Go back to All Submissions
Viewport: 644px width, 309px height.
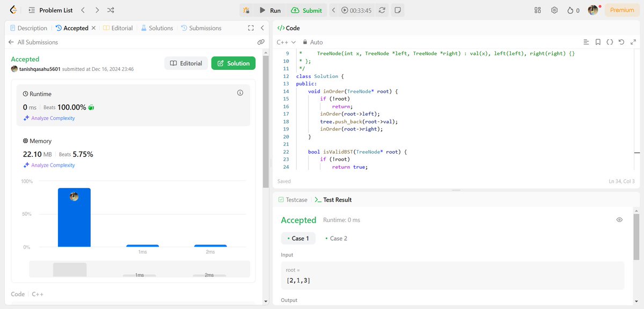tap(33, 42)
